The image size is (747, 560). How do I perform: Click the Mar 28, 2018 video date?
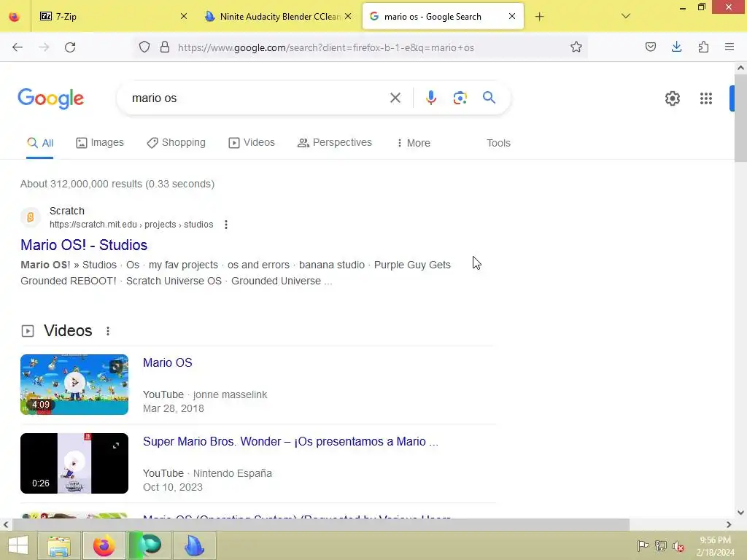pyautogui.click(x=174, y=408)
